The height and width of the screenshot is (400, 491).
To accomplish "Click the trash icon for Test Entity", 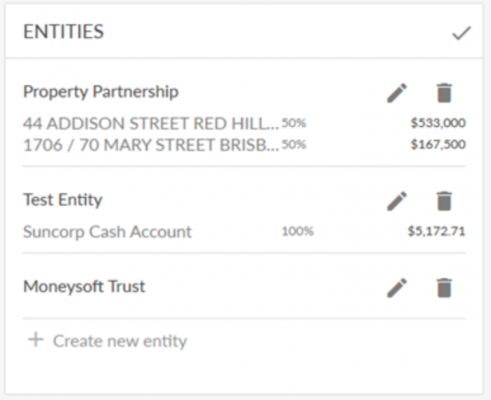I will pos(444,201).
